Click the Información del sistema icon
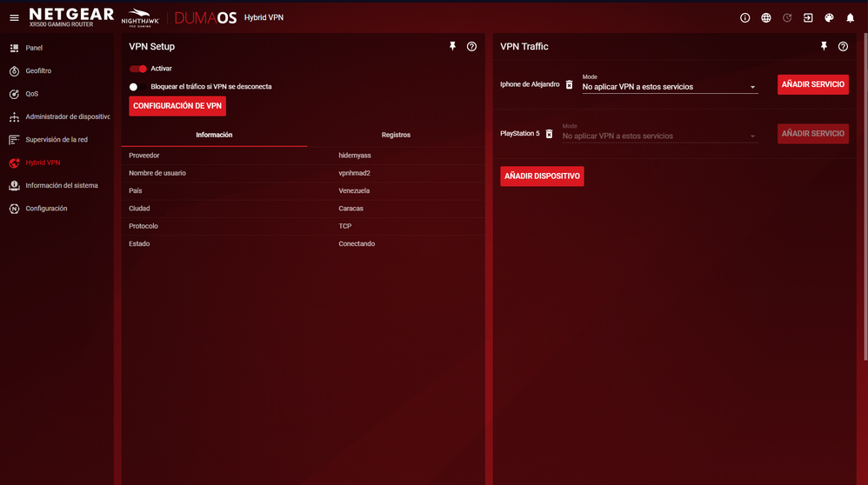The height and width of the screenshot is (485, 868). 15,186
